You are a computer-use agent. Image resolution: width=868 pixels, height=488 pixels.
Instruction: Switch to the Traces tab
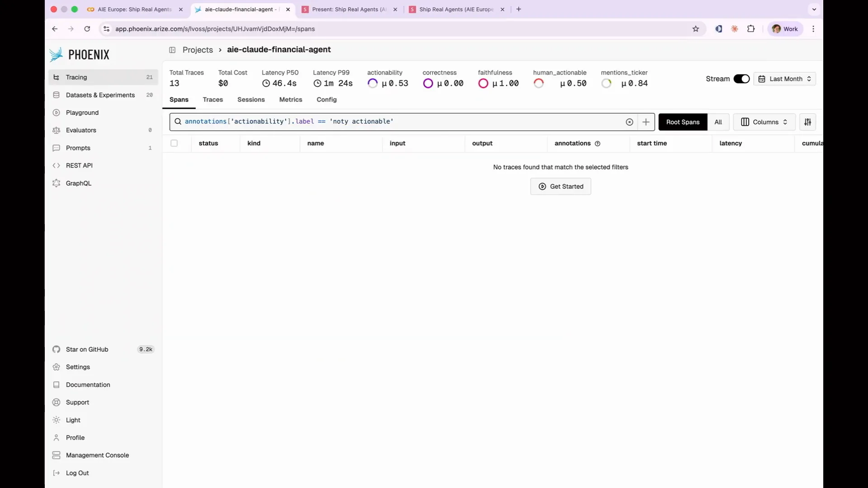[213, 99]
